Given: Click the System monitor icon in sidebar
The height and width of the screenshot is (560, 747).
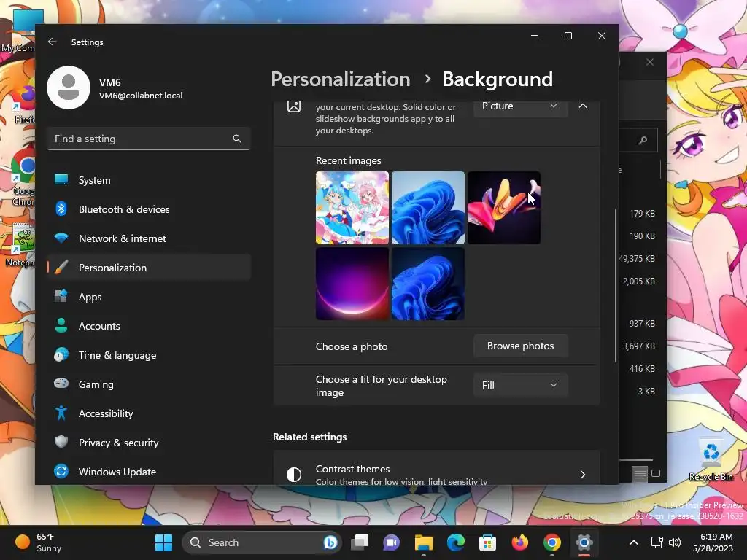Looking at the screenshot, I should pyautogui.click(x=61, y=179).
